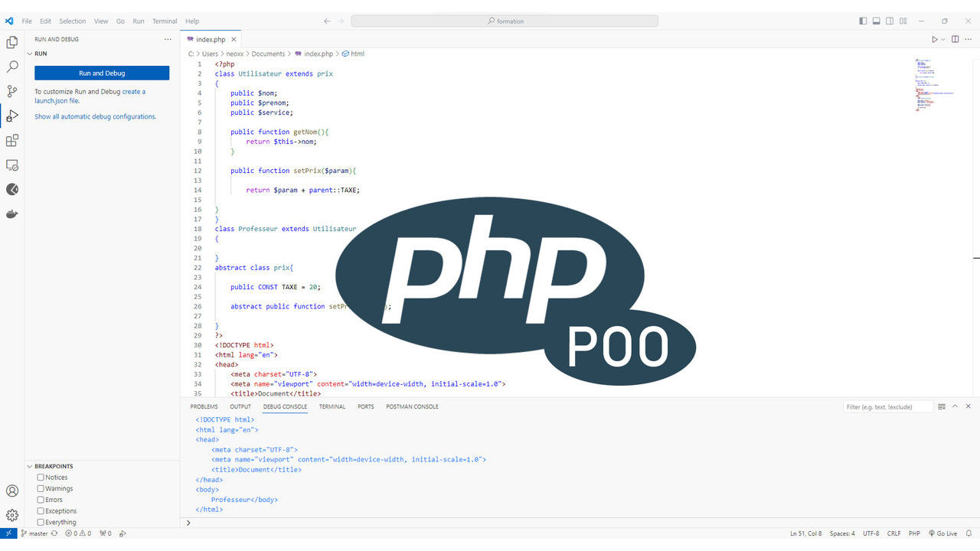Close the index.php editor tab

tap(234, 39)
